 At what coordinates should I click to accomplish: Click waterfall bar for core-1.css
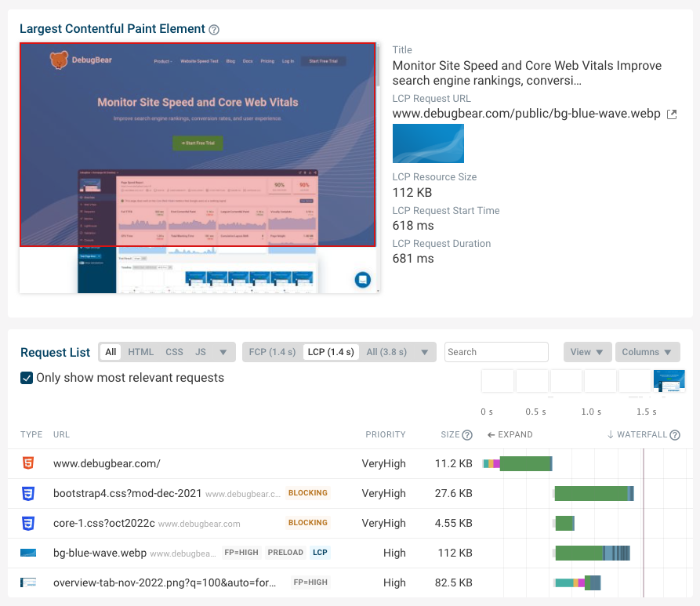pyautogui.click(x=564, y=523)
